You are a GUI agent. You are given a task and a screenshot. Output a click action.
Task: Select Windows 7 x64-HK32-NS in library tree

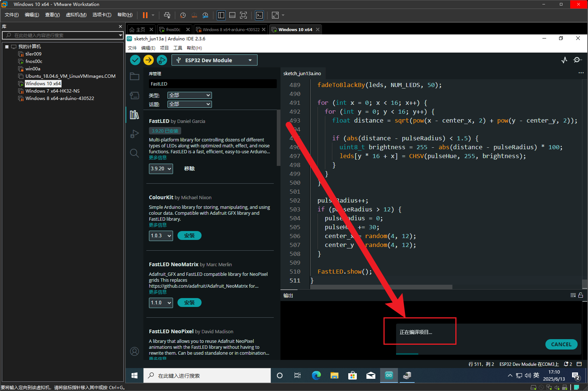point(53,91)
